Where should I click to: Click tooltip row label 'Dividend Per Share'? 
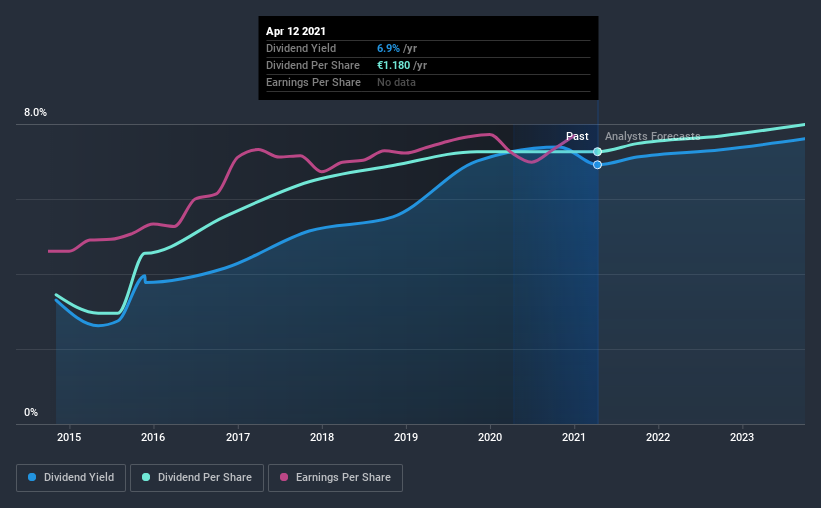click(x=313, y=65)
